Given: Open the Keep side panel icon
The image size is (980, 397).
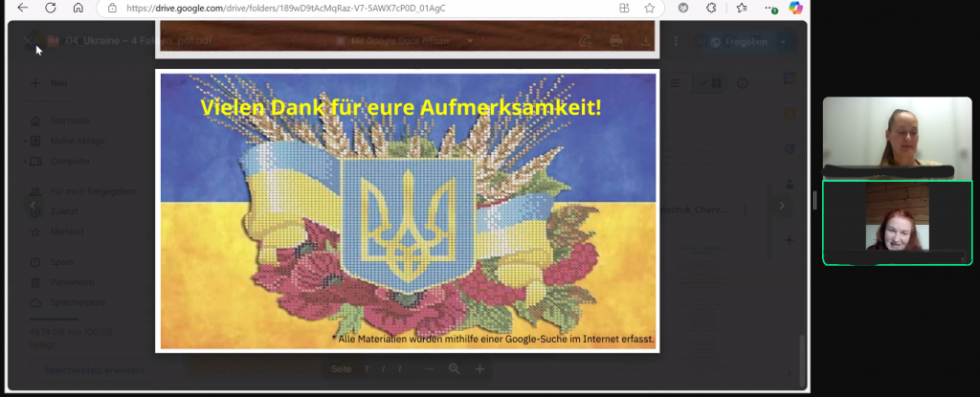Looking at the screenshot, I should [x=790, y=114].
